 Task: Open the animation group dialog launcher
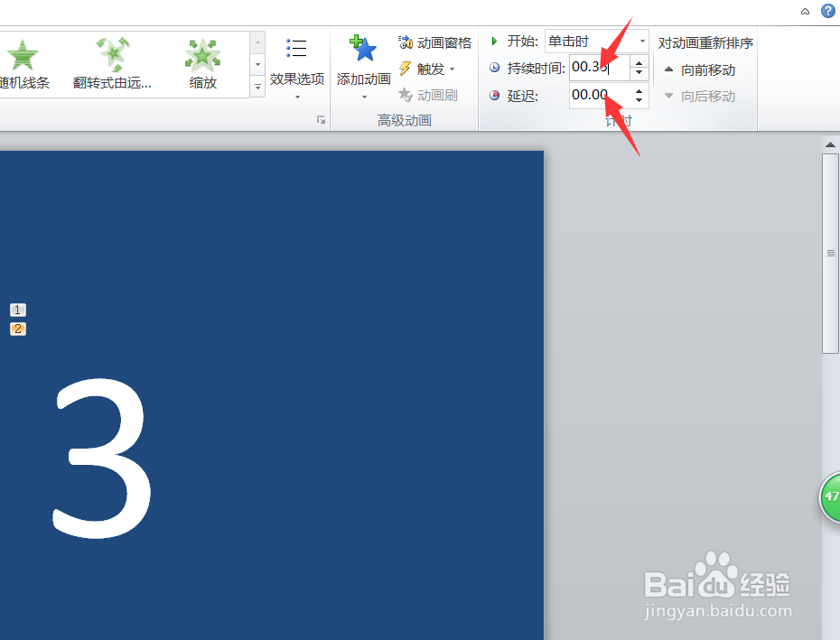321,120
